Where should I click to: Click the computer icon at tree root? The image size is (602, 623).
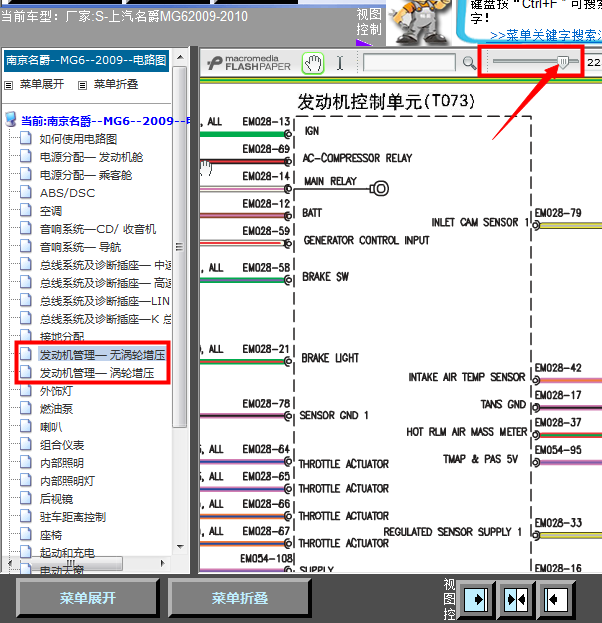[x=11, y=119]
